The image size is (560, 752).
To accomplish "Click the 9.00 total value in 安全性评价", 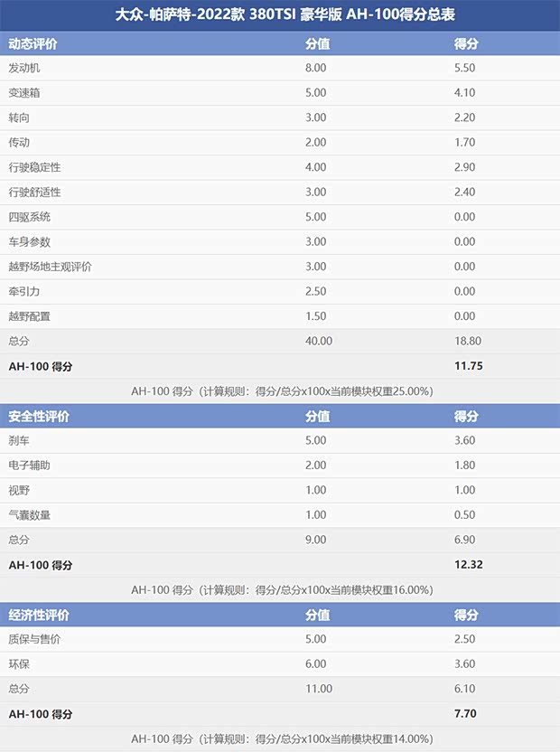I will click(315, 540).
